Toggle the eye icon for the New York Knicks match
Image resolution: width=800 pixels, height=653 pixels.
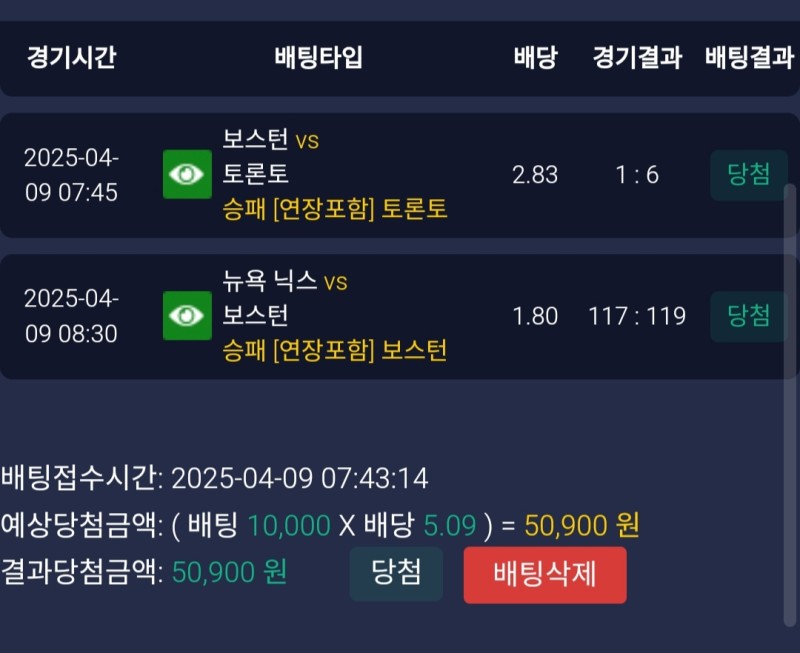pos(187,316)
